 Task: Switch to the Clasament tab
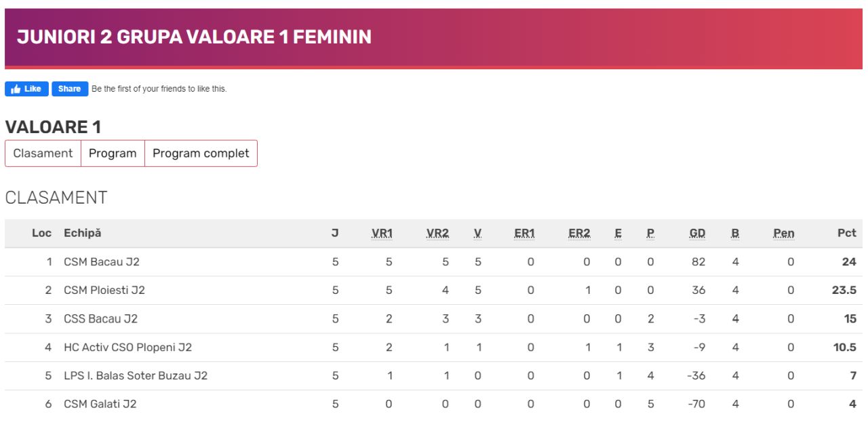43,153
